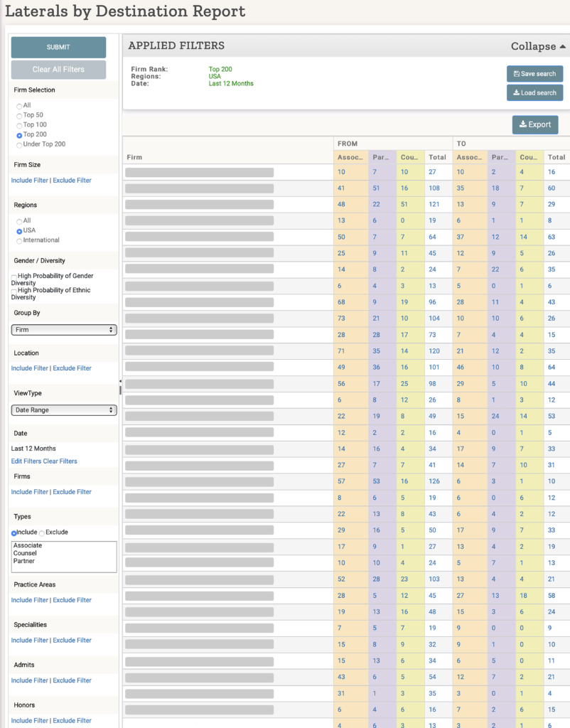Viewport: 570px width, 728px height.
Task: Click Edit Filters under Date
Action: click(x=26, y=461)
